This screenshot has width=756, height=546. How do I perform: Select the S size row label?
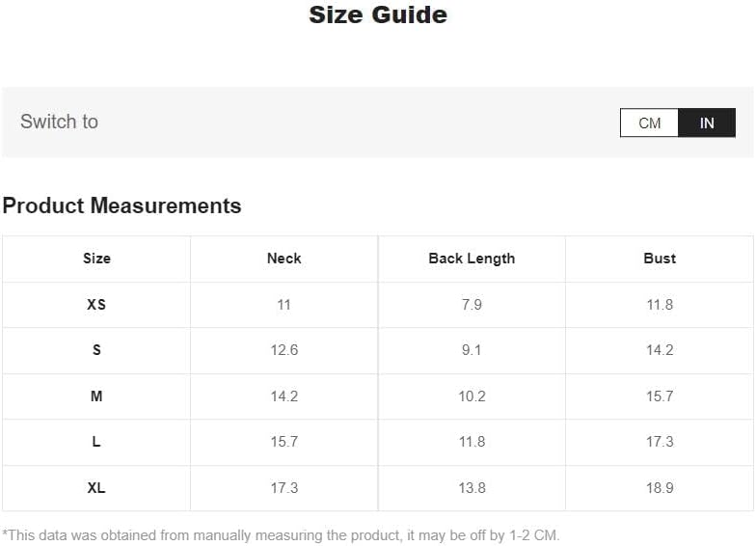pos(96,350)
